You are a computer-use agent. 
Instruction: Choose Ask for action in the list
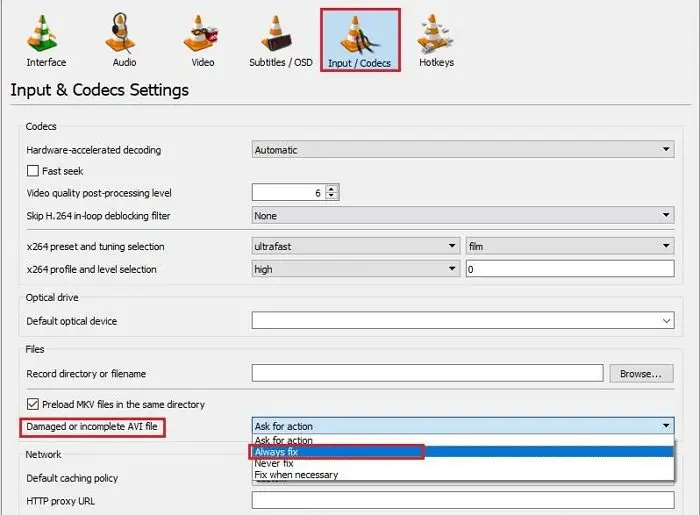463,440
